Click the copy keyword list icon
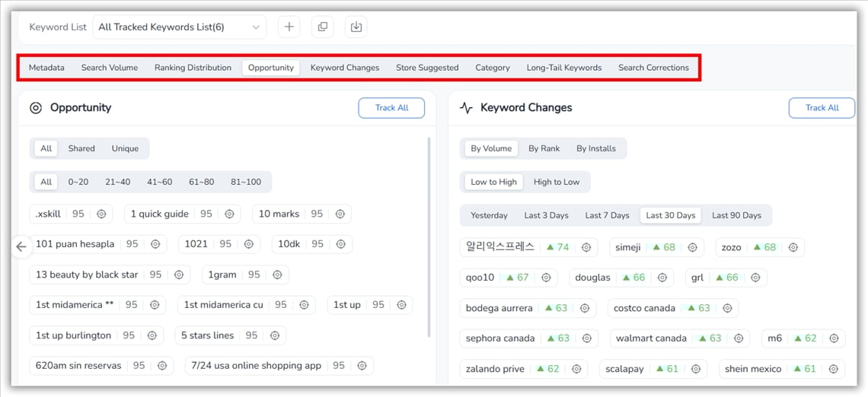This screenshot has width=868, height=397. pyautogui.click(x=323, y=27)
